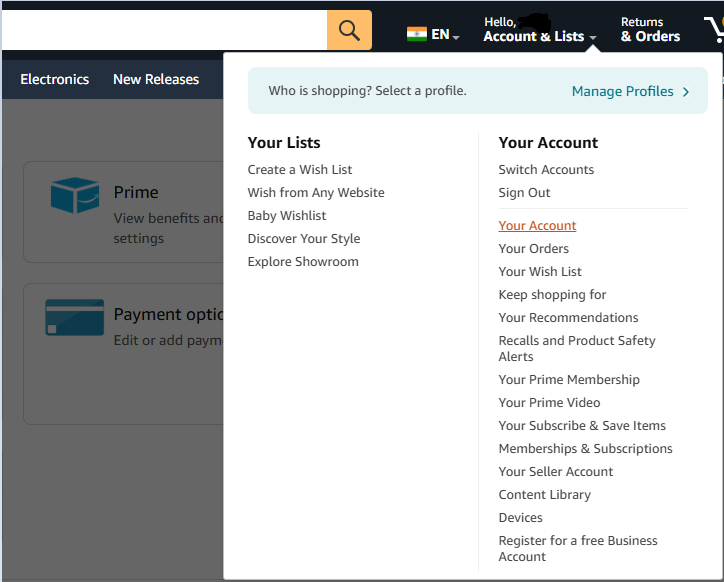Open Baby Wishlist
This screenshot has width=724, height=582.
287,216
